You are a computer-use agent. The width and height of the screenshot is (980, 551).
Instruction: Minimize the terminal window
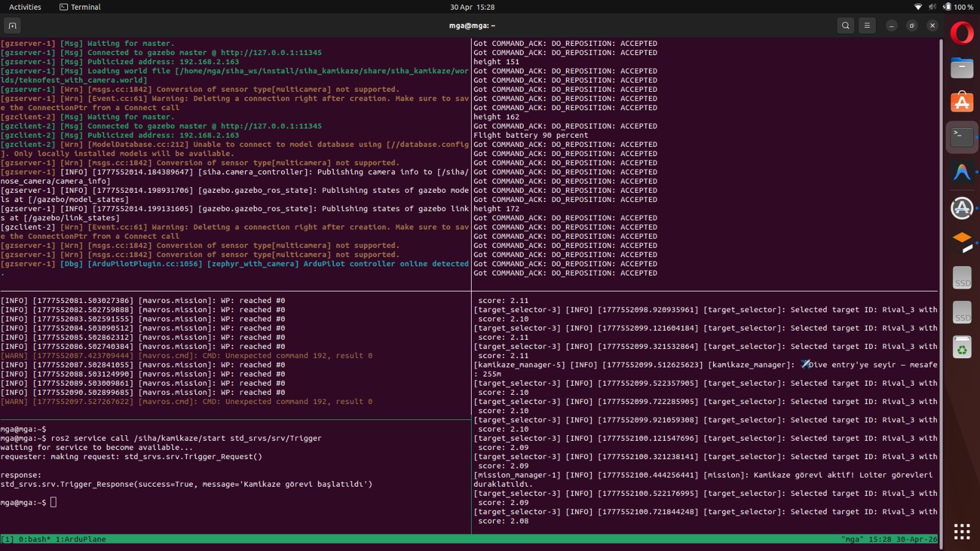pyautogui.click(x=891, y=26)
